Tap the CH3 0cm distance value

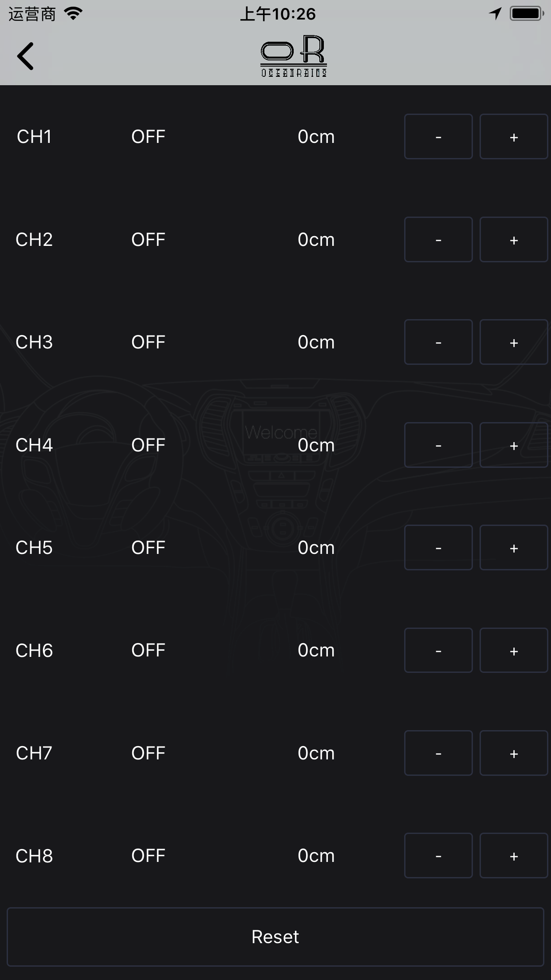[316, 342]
